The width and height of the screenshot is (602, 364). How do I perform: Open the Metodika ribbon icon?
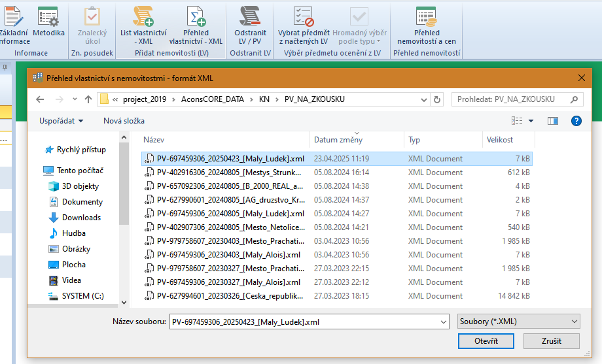(48, 22)
